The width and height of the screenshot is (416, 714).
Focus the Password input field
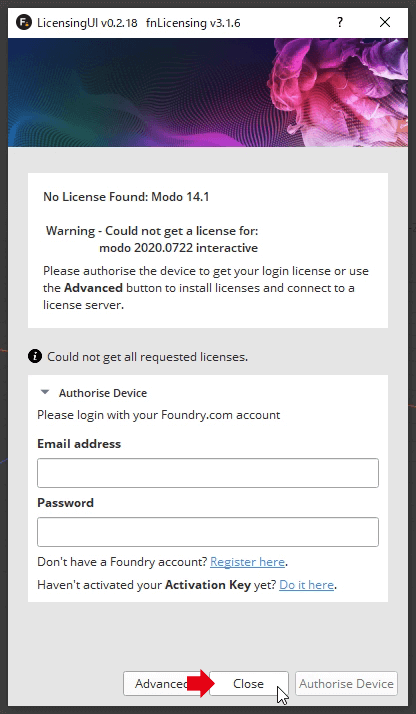pyautogui.click(x=208, y=532)
